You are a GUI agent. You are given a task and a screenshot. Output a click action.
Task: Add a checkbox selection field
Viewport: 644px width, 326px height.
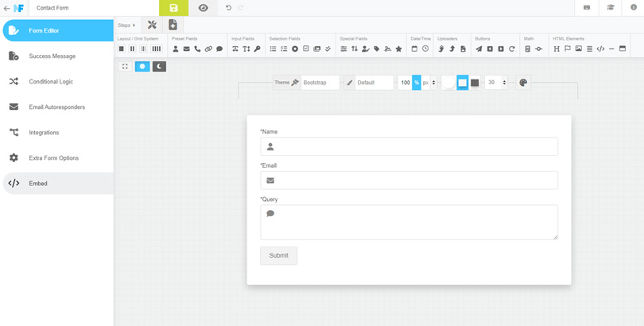306,49
